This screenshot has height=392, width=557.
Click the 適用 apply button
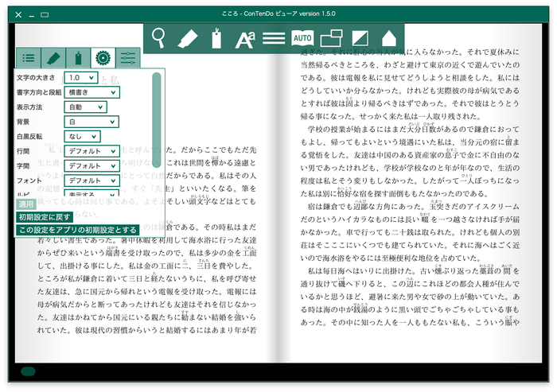click(x=26, y=204)
